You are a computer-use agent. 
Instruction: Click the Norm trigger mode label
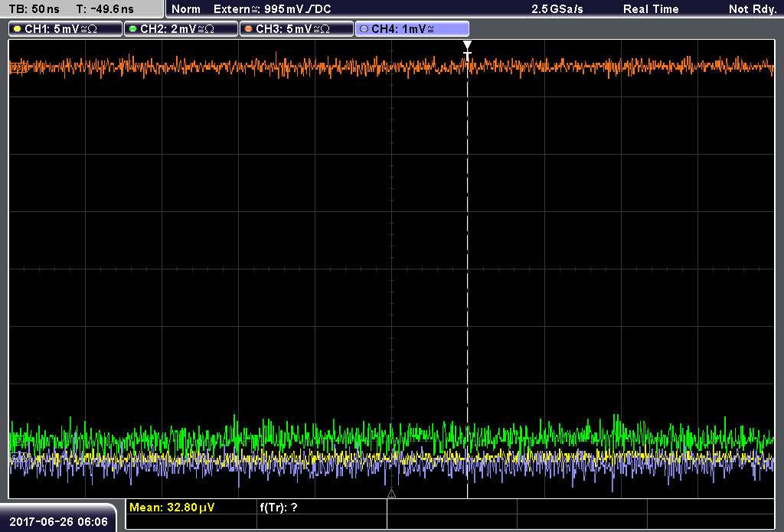(186, 9)
